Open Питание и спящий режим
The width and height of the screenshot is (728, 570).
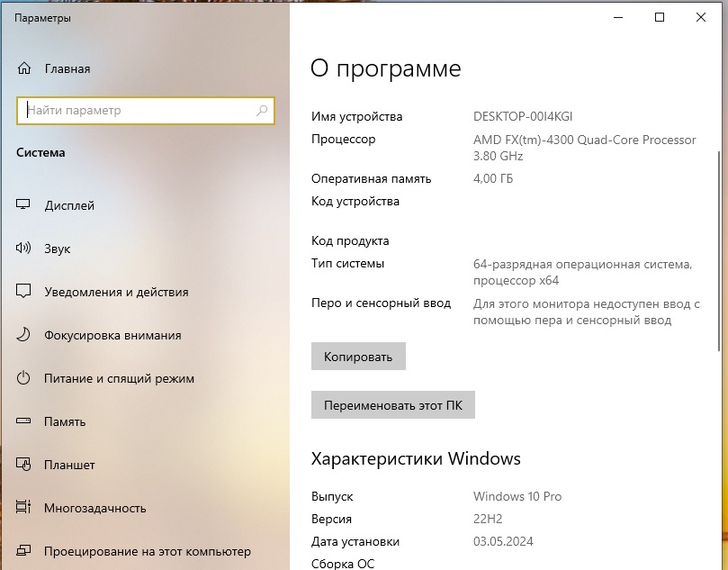(119, 378)
